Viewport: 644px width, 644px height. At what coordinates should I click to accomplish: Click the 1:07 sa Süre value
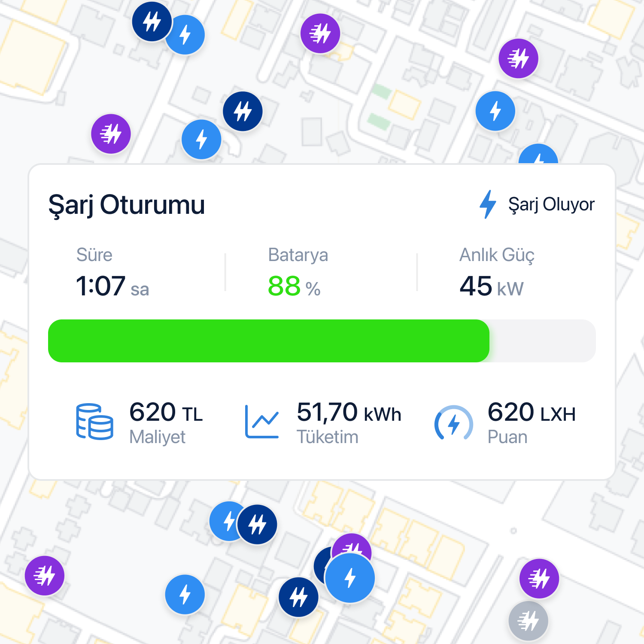pyautogui.click(x=112, y=286)
